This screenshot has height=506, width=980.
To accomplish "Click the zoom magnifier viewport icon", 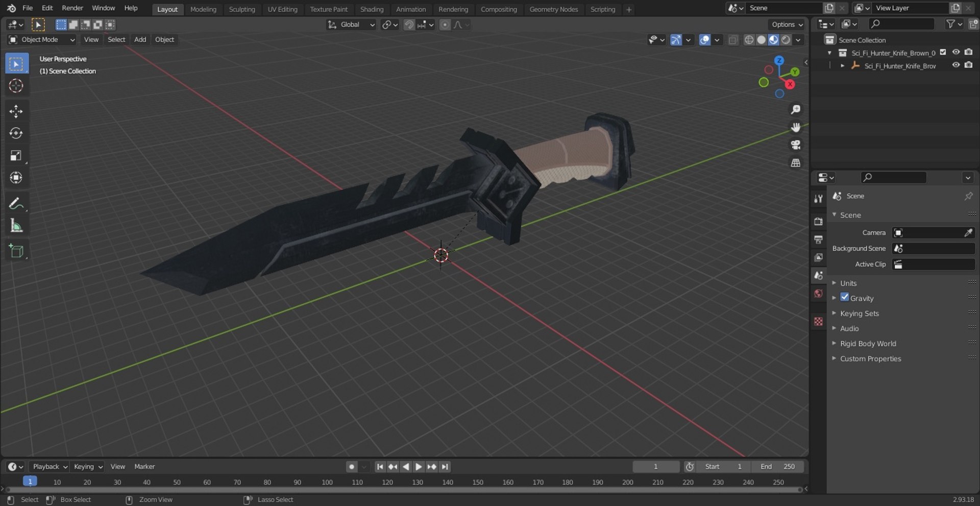I will [795, 109].
